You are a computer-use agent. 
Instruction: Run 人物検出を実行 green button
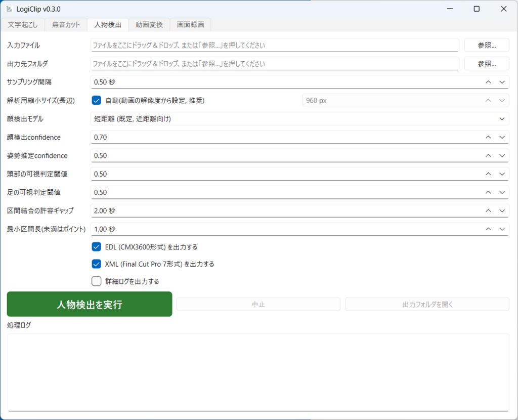point(90,304)
